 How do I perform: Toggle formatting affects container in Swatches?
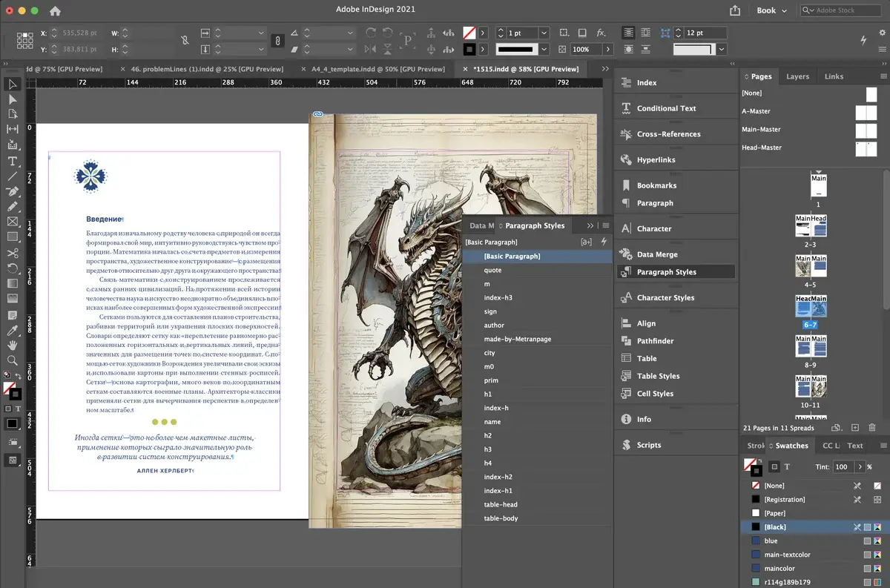point(774,467)
